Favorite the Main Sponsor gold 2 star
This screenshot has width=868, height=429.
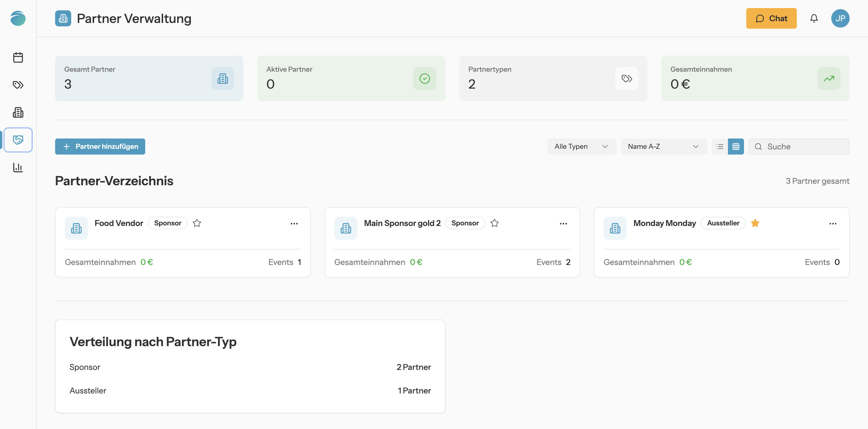pos(494,223)
